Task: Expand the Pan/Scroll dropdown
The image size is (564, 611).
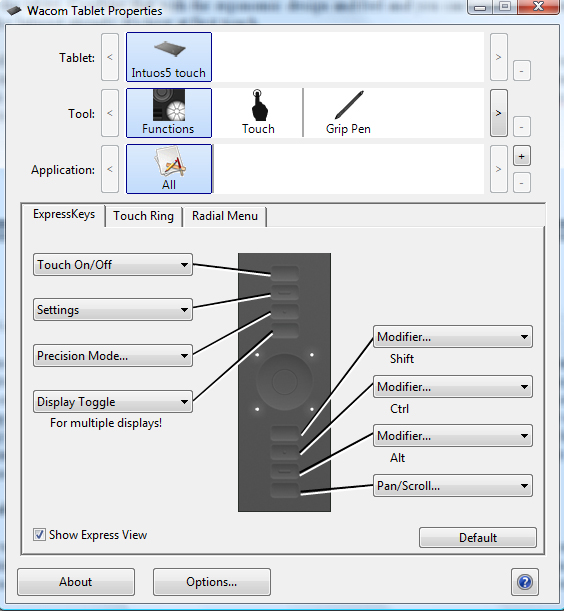Action: 453,486
